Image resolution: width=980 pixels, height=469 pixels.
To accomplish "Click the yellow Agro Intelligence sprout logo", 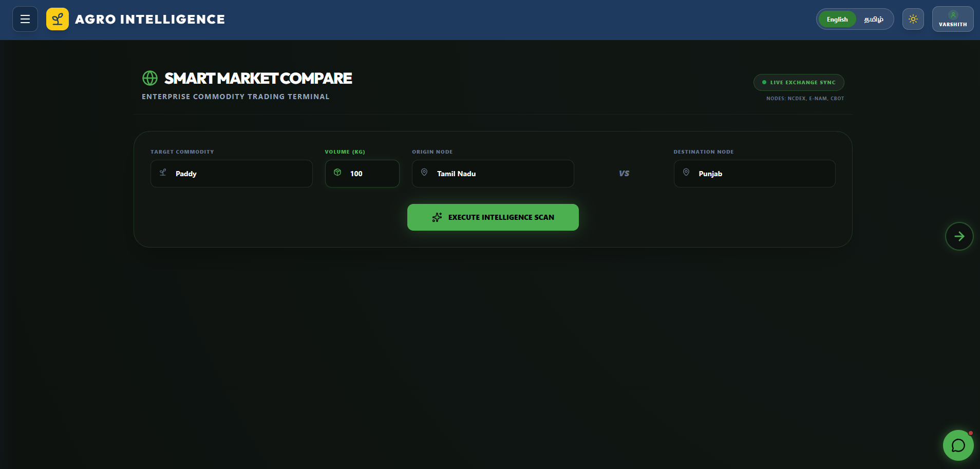I will point(58,19).
